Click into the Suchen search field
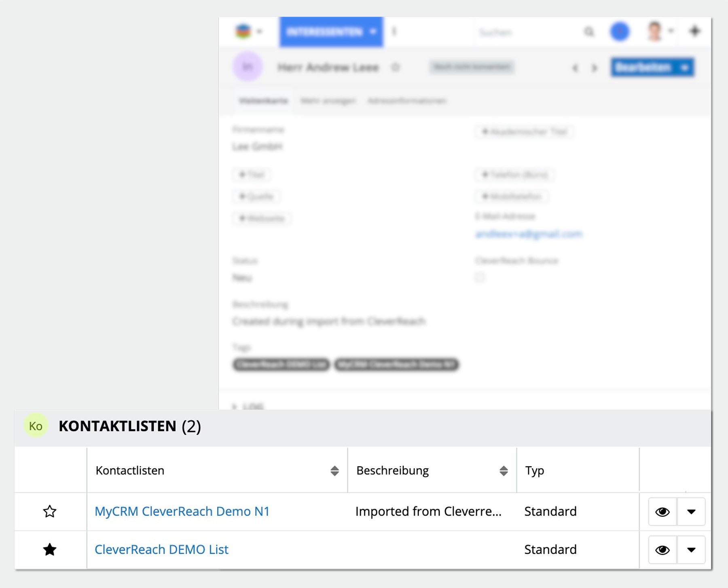 [x=526, y=32]
